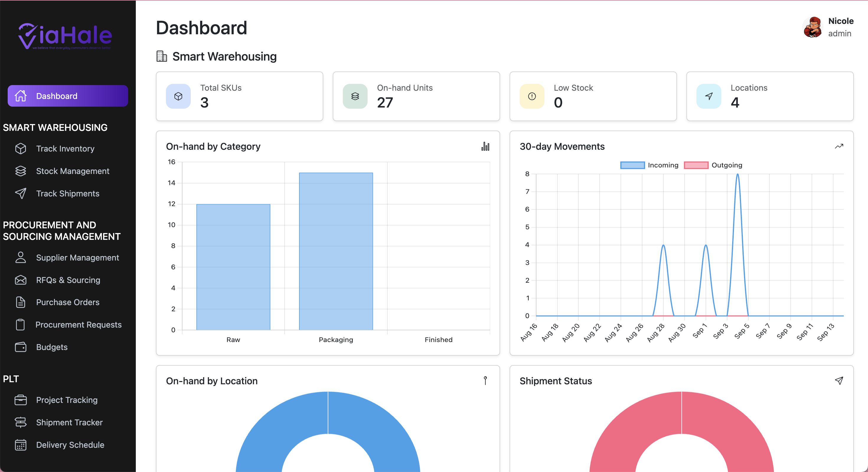The width and height of the screenshot is (868, 472).
Task: Click the Budgets wallet icon
Action: [21, 347]
